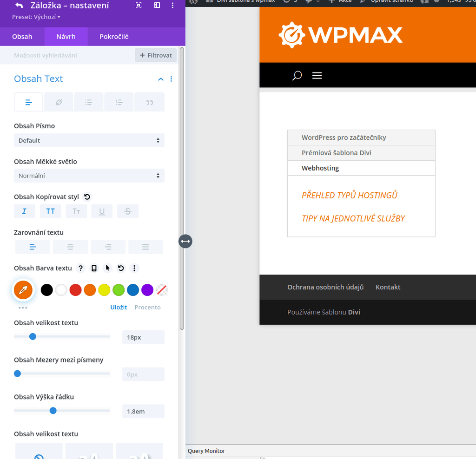Pick the yellow color swatch
Image resolution: width=476 pixels, height=459 pixels.
coord(104,290)
